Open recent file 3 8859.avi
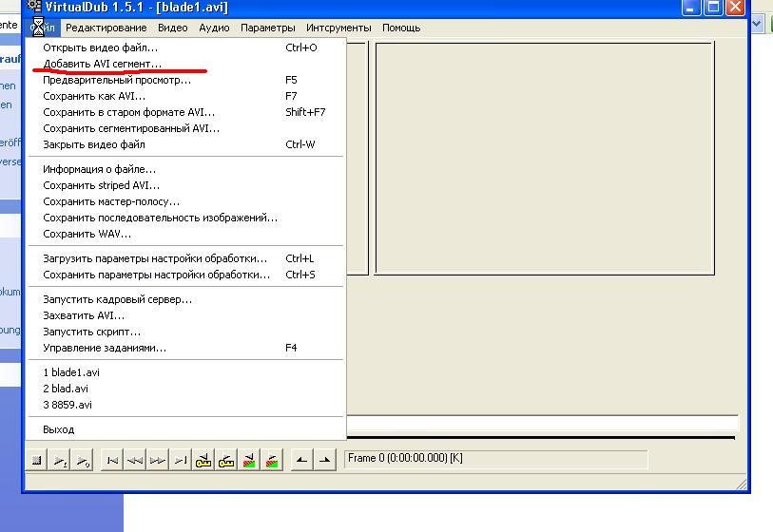 coord(185,405)
